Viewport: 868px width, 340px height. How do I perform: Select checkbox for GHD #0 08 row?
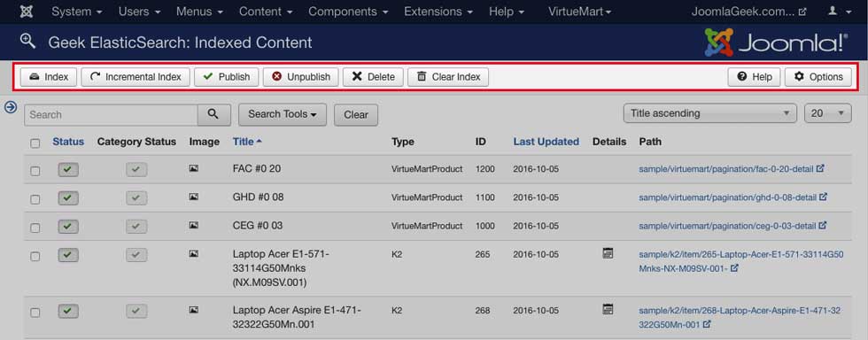coord(35,199)
